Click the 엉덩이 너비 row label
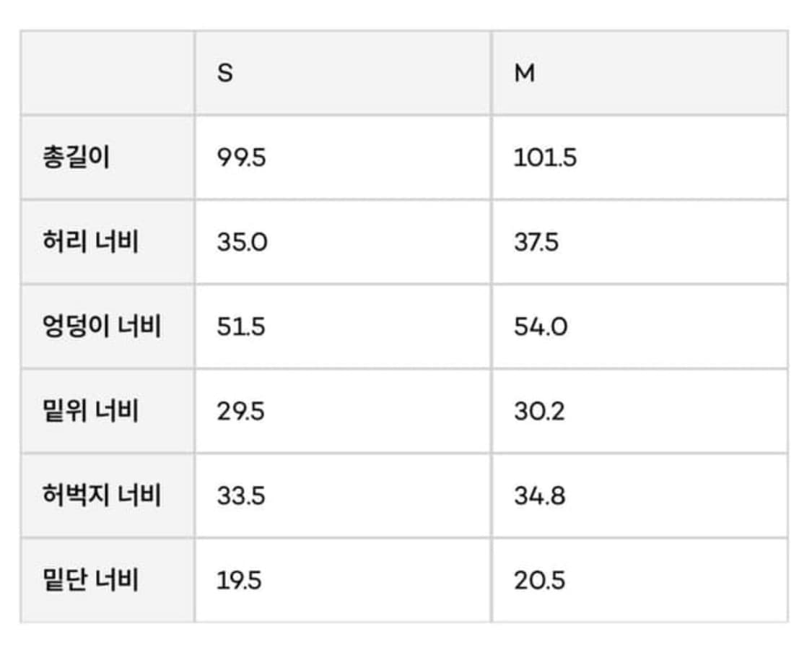 101,326
